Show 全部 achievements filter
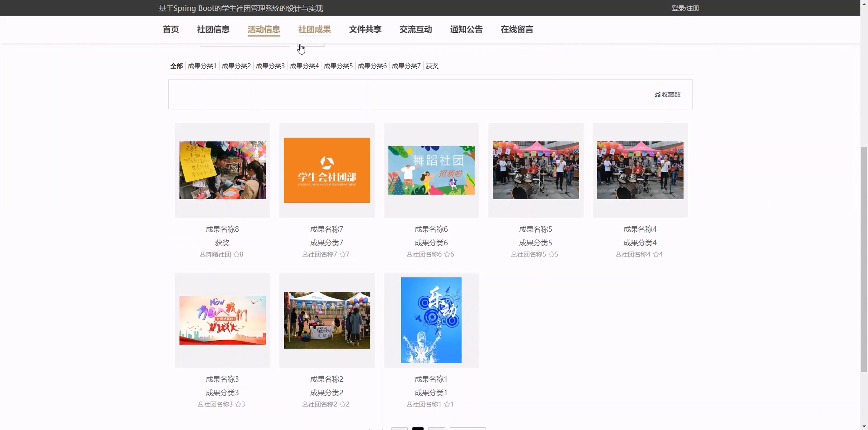Viewport: 868px width, 430px height. coord(176,66)
